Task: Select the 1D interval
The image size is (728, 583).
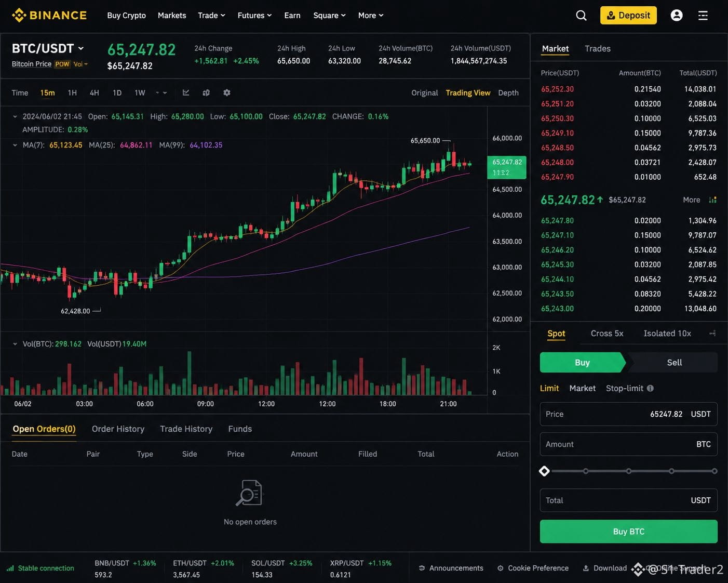Action: (x=117, y=92)
